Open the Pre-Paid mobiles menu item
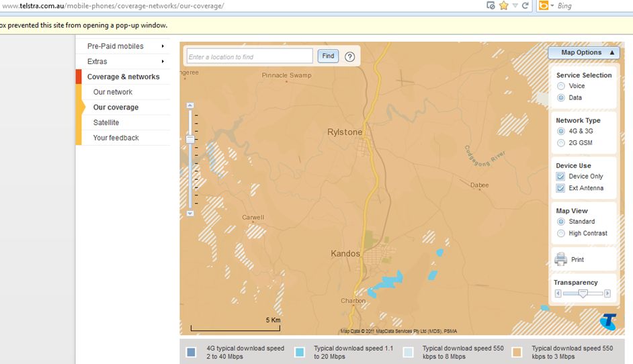The image size is (633, 364). 116,46
